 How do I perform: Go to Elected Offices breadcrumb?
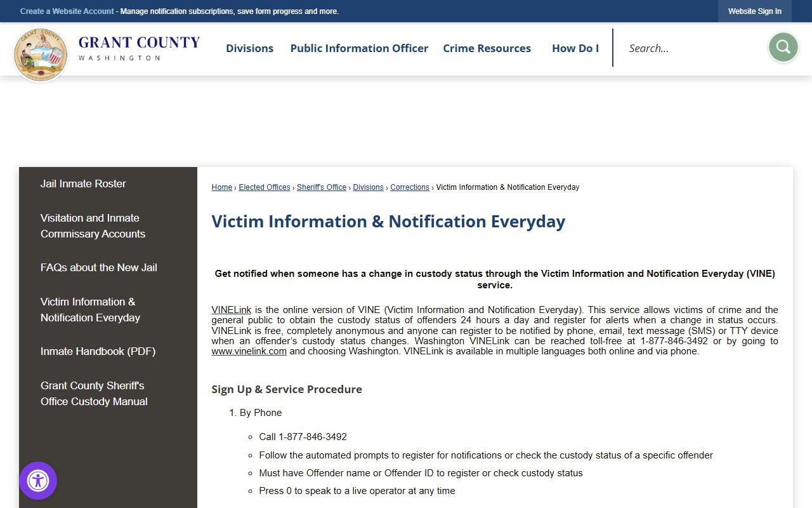(x=265, y=187)
